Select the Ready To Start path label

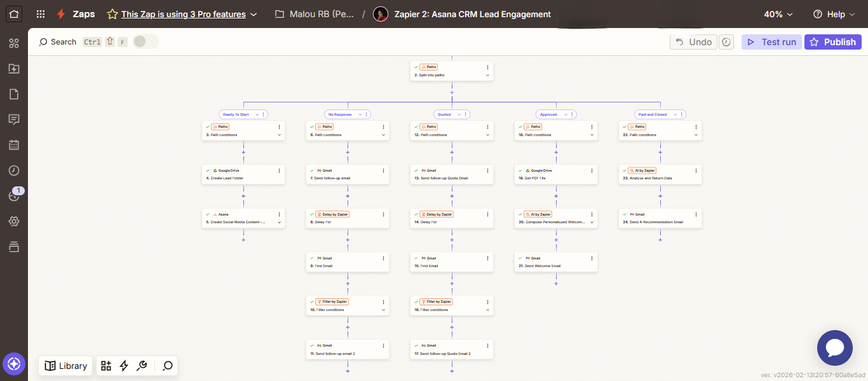pyautogui.click(x=236, y=114)
